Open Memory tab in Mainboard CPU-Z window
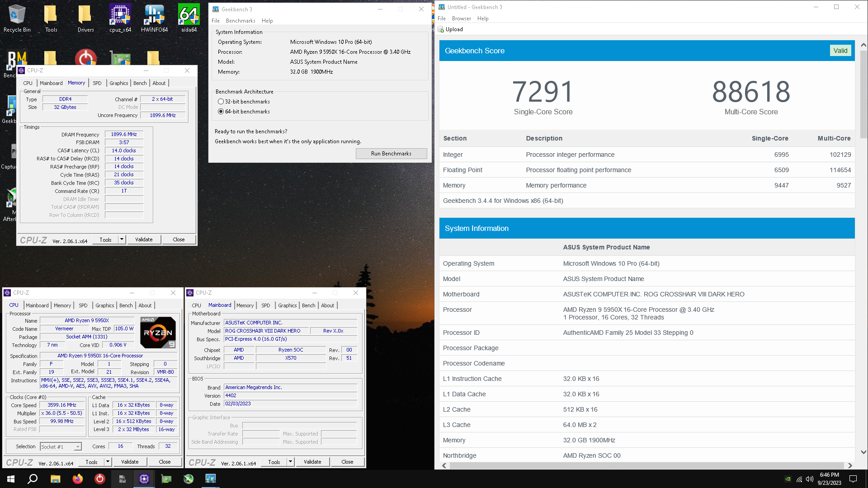 245,305
